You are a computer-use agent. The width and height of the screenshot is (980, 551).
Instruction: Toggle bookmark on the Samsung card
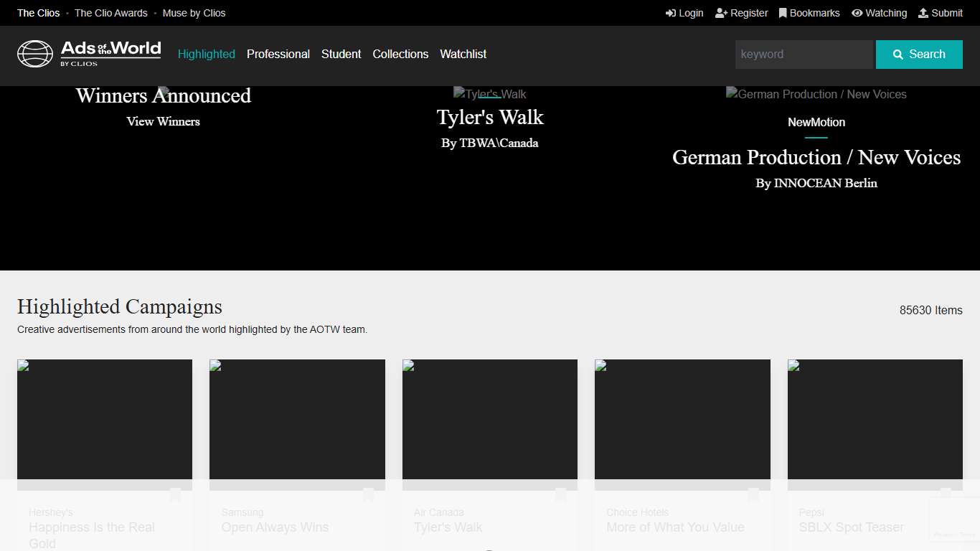point(368,495)
